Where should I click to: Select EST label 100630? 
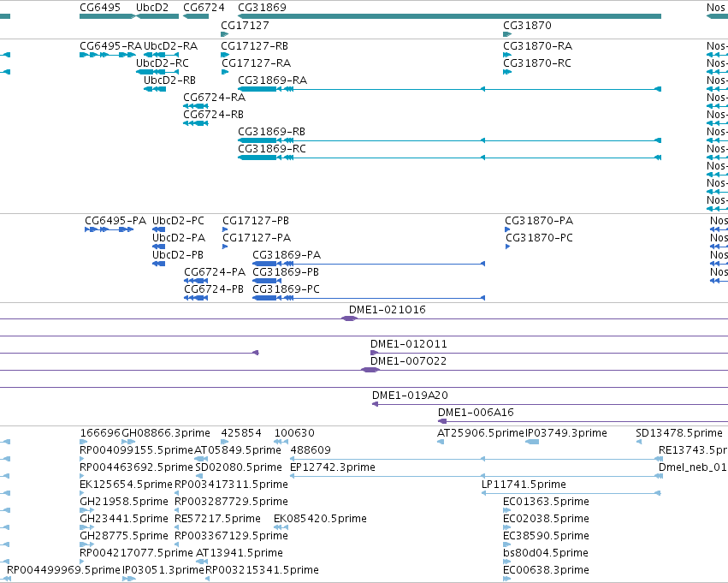coord(294,433)
